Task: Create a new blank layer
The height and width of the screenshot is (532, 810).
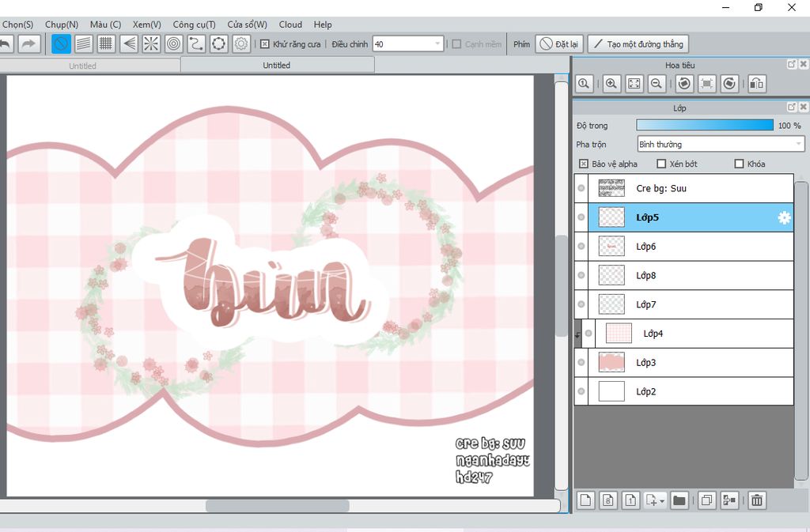Action: (x=586, y=500)
